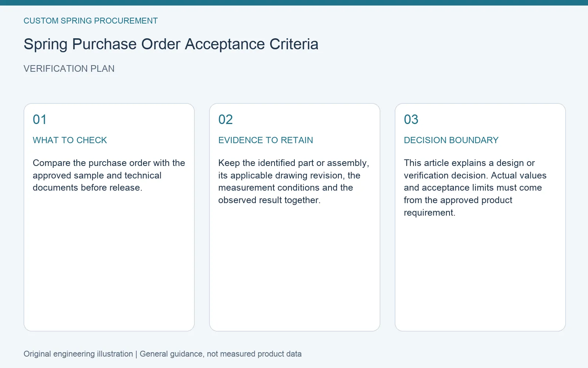Click footer 'Original engineering illustration' note
The width and height of the screenshot is (588, 368).
click(x=78, y=354)
